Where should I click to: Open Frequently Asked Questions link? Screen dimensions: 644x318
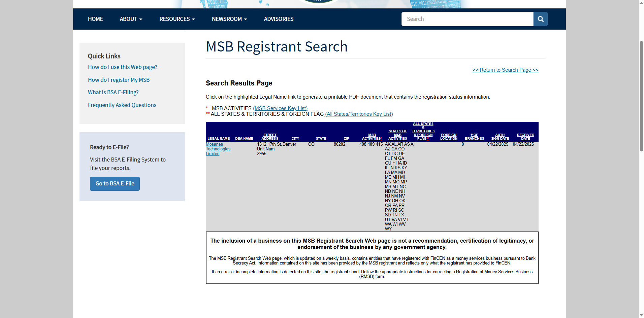(x=122, y=105)
